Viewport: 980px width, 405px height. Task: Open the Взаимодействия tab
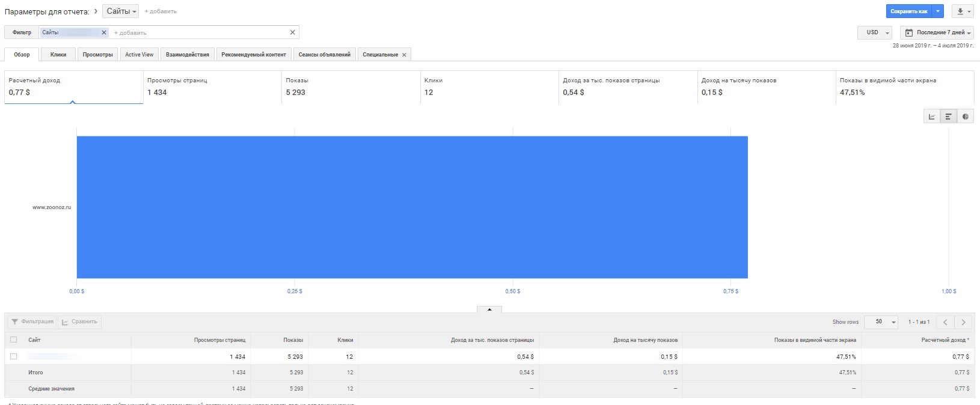(188, 55)
